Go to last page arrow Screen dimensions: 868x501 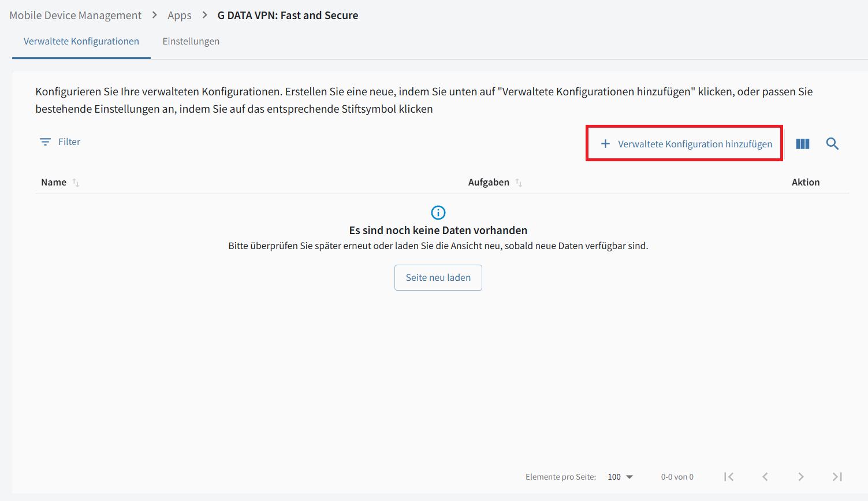tap(837, 477)
